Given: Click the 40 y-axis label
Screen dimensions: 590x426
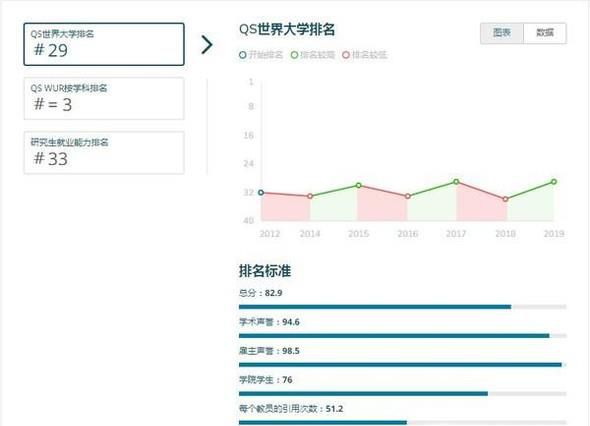Looking at the screenshot, I should pos(249,221).
